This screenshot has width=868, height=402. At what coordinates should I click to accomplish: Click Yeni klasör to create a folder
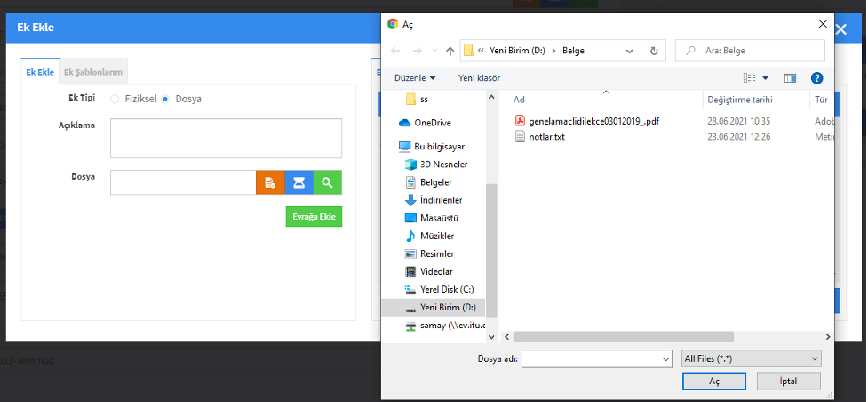pos(479,78)
